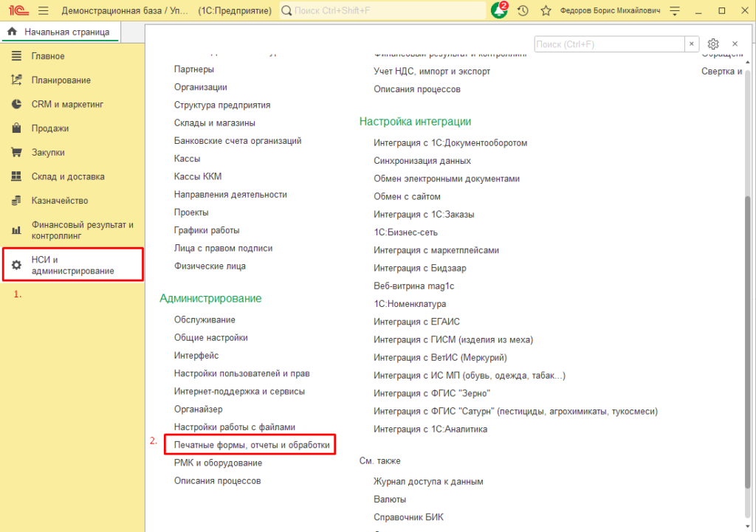Open Обмен с сайтом link
The height and width of the screenshot is (532, 756).
coord(407,196)
